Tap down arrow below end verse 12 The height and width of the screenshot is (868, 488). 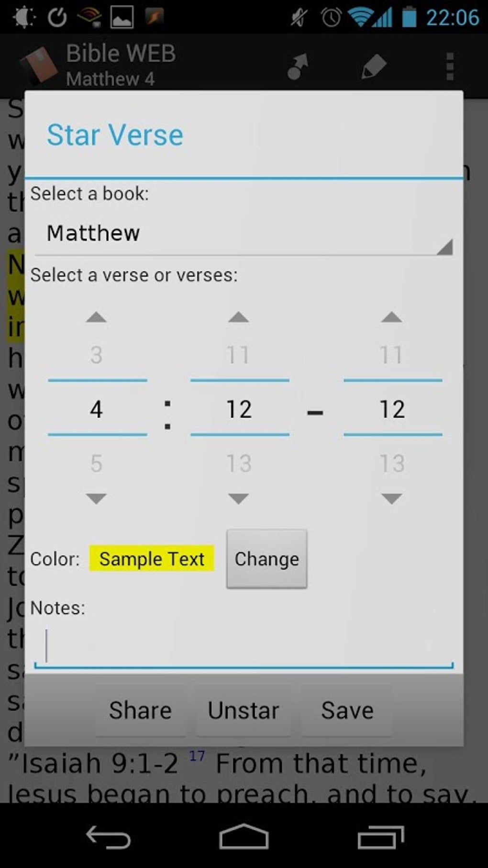[392, 498]
